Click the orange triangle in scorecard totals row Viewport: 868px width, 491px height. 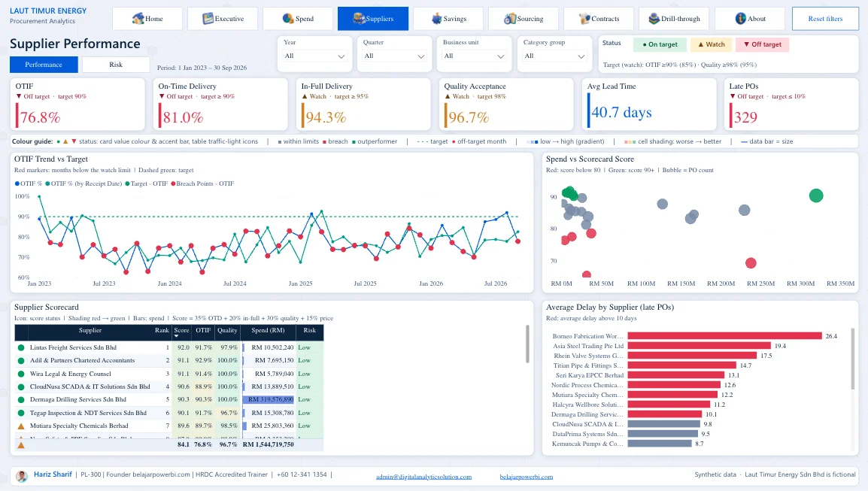tap(21, 444)
